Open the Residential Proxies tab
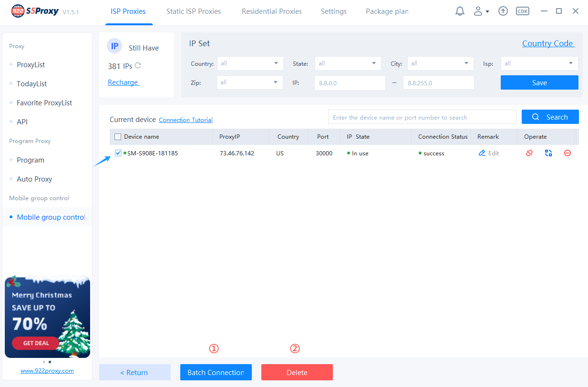 tap(272, 11)
